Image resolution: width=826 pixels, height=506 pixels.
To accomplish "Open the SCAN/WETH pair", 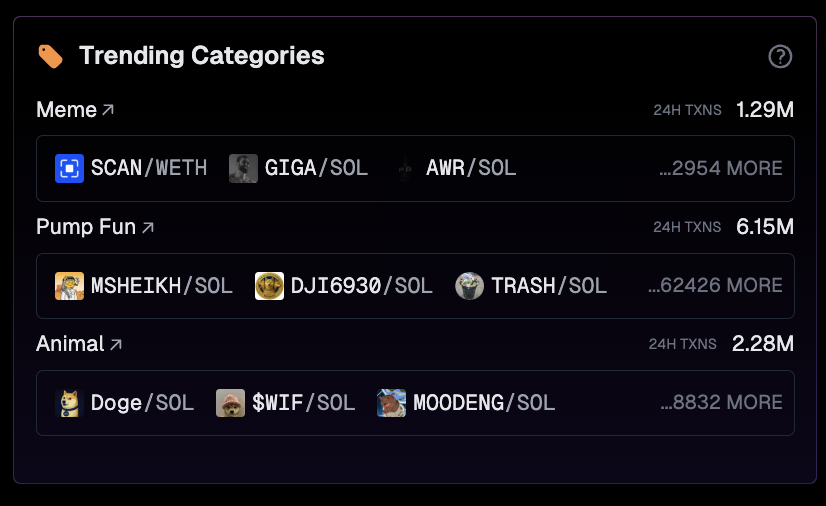I will [x=131, y=168].
